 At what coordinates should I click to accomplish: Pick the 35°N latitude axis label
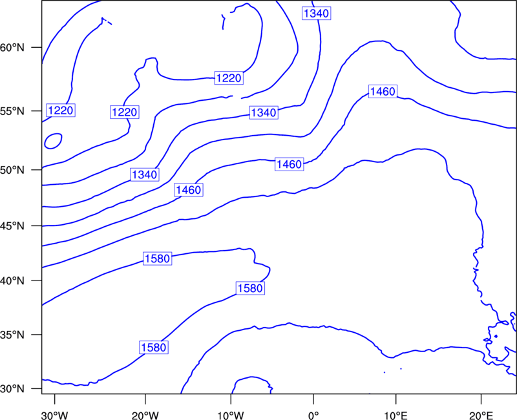[x=12, y=335]
